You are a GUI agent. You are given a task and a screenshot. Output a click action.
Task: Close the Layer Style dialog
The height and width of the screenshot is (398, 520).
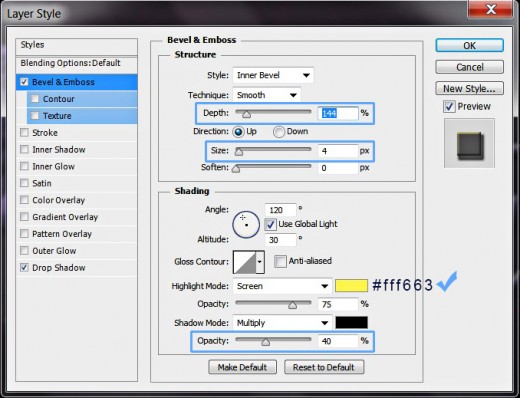click(490, 9)
